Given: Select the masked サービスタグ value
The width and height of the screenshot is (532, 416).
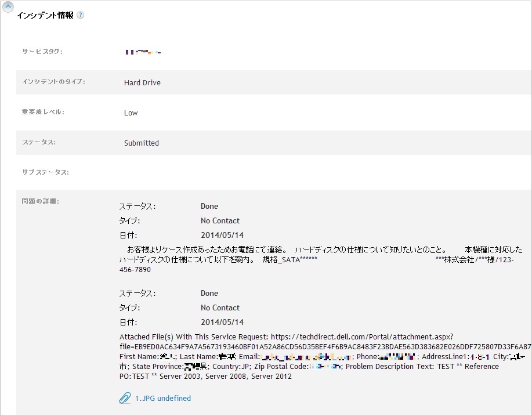Looking at the screenshot, I should coord(143,52).
